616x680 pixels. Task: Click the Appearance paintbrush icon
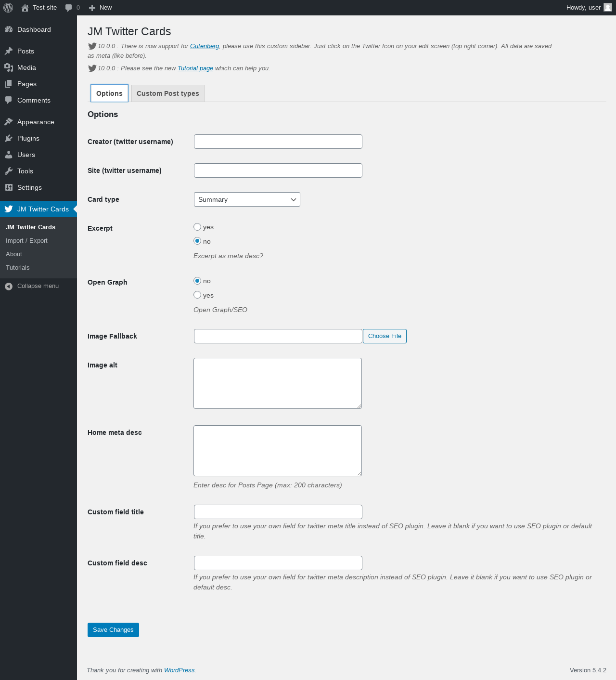tap(9, 122)
